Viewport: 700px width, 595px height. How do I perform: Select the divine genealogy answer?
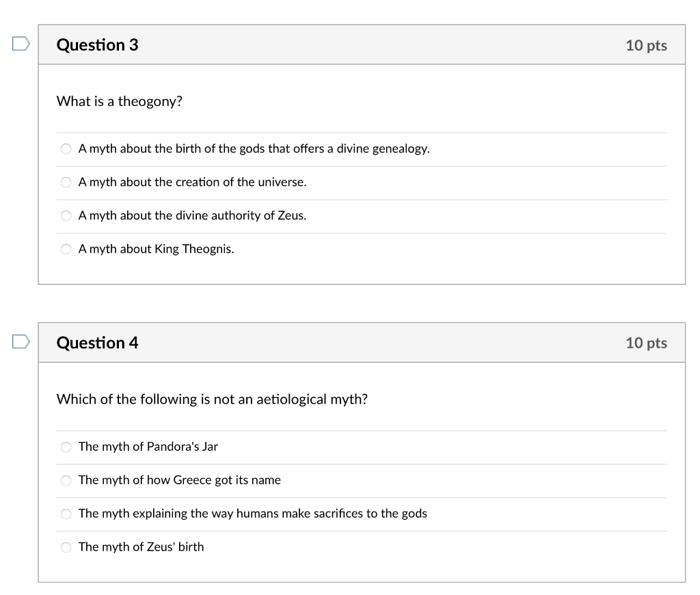pos(66,149)
